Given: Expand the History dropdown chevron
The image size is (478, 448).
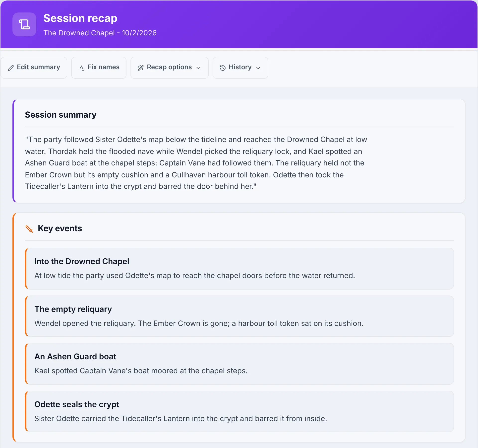Looking at the screenshot, I should 258,68.
